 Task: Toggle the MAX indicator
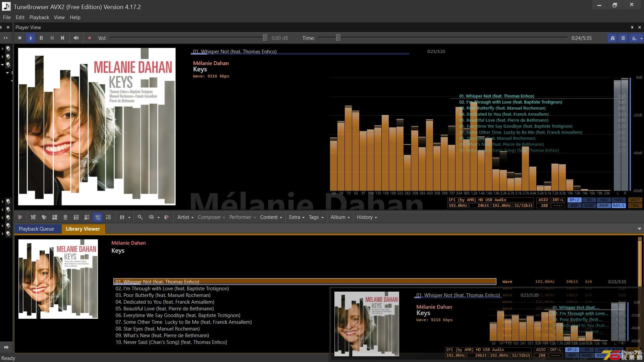(x=604, y=200)
